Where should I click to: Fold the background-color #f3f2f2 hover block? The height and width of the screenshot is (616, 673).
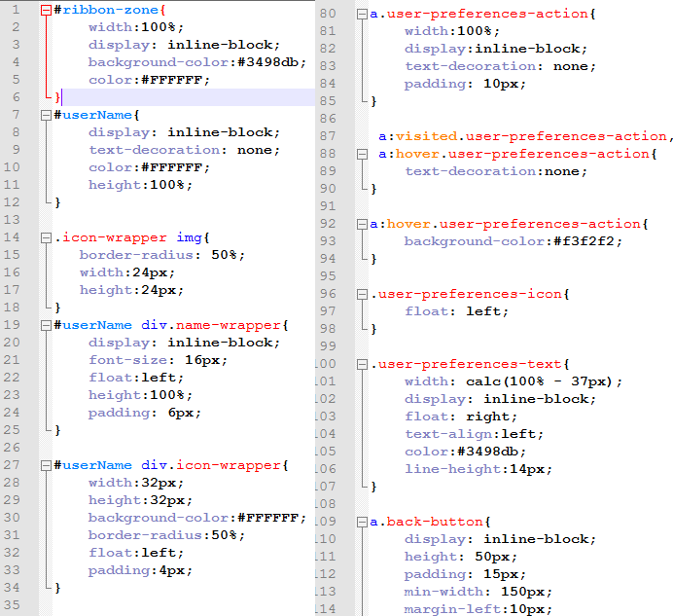click(x=363, y=225)
